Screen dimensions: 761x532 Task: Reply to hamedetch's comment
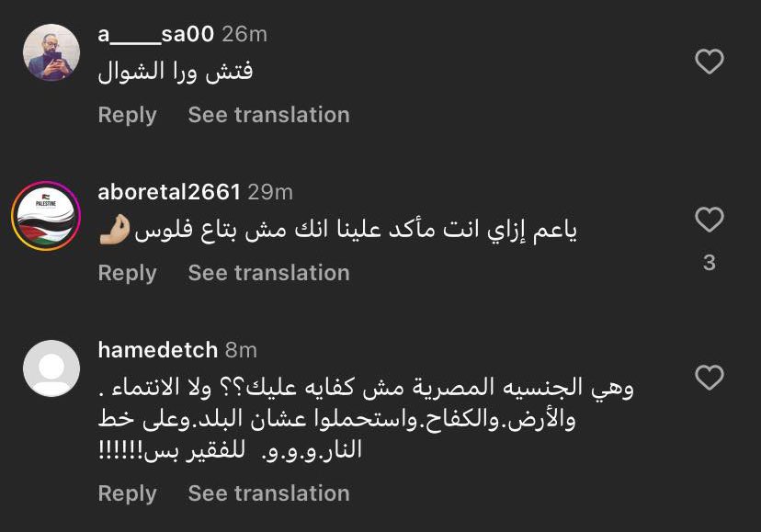(x=127, y=493)
